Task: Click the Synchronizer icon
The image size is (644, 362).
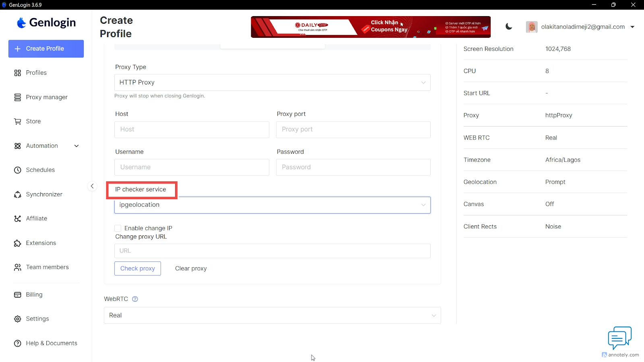Action: [17, 195]
